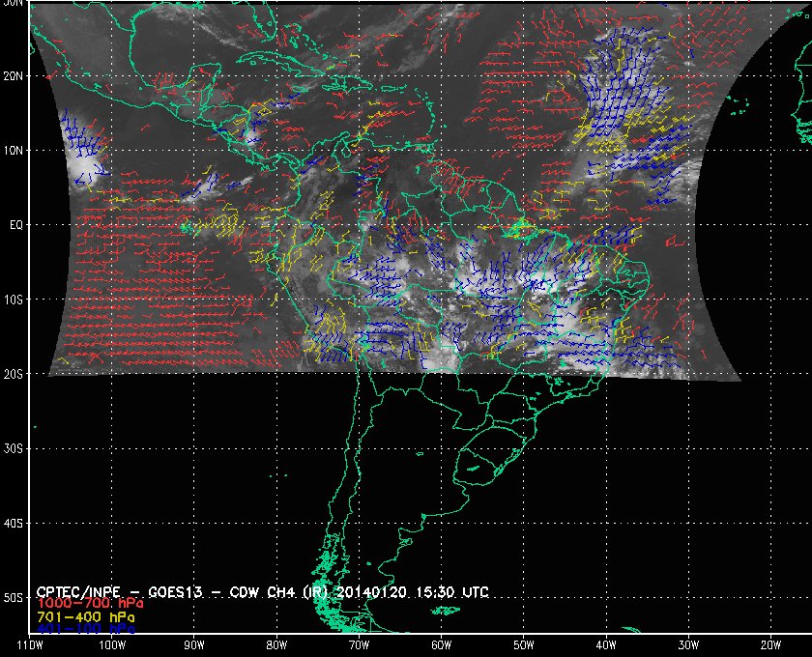This screenshot has height=657, width=812.
Task: Click the 20W longitude axis label
Action: coord(770,645)
